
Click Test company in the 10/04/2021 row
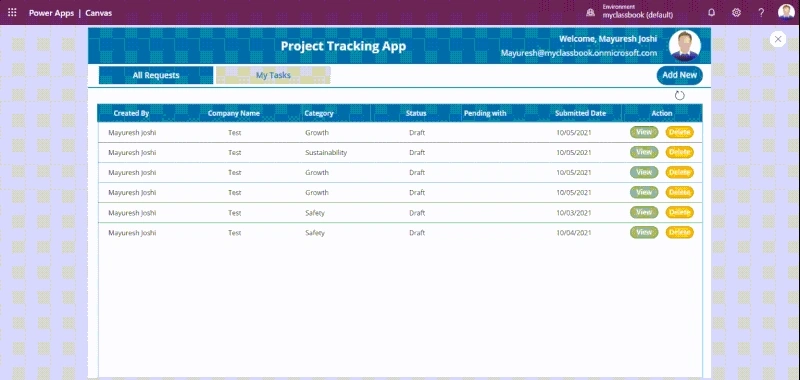pos(235,233)
